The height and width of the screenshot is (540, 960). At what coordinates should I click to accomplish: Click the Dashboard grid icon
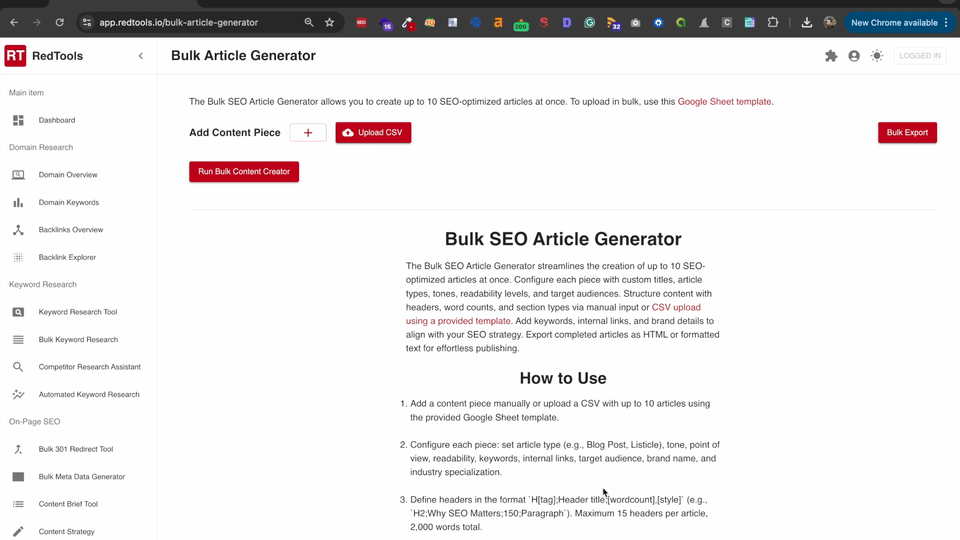pos(18,120)
